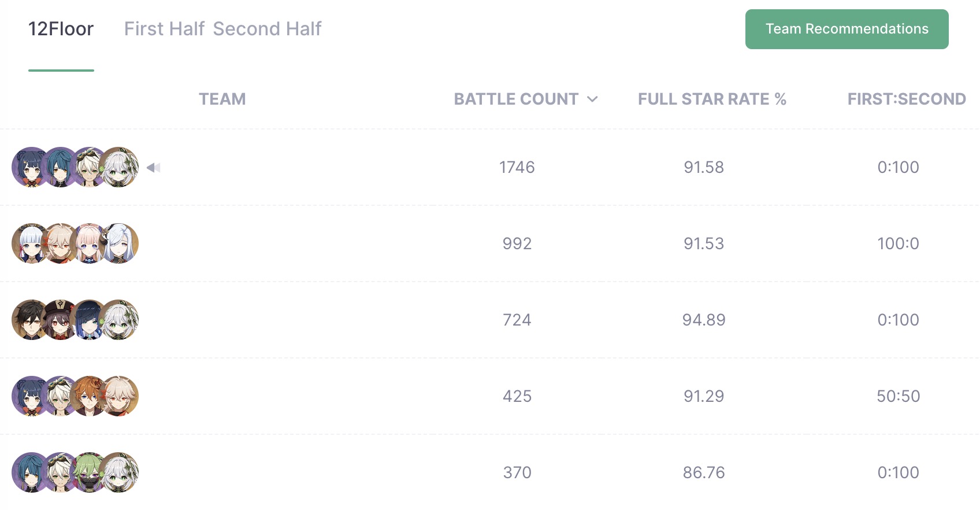980x510 pixels.
Task: Select the first avatar in 992 battle row
Action: [x=32, y=243]
